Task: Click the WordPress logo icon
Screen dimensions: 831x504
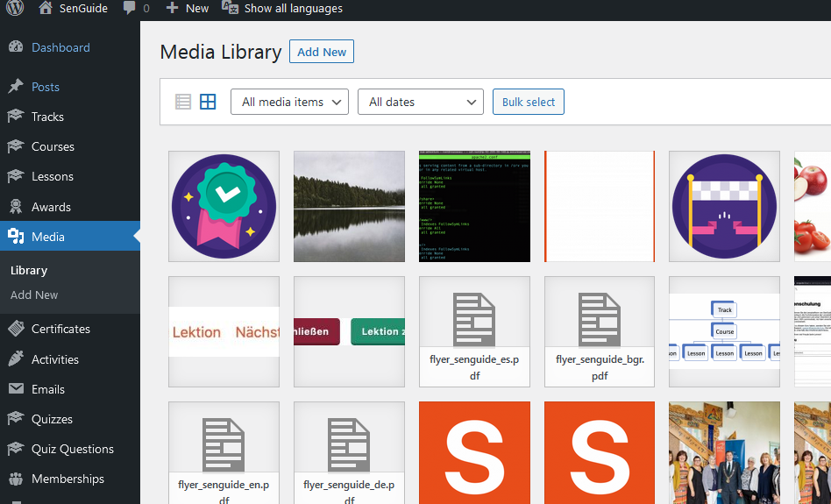Action: coord(15,8)
